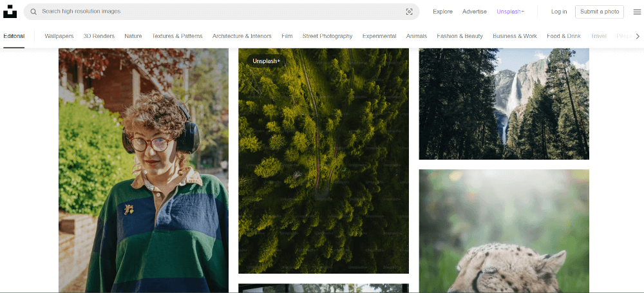This screenshot has width=644, height=293.
Task: Open the Animals category
Action: click(x=417, y=36)
